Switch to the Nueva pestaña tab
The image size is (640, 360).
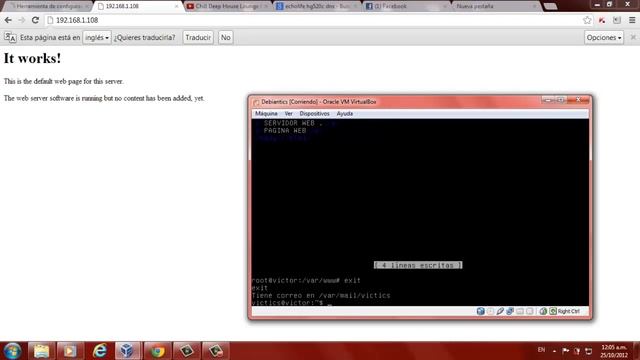[496, 6]
